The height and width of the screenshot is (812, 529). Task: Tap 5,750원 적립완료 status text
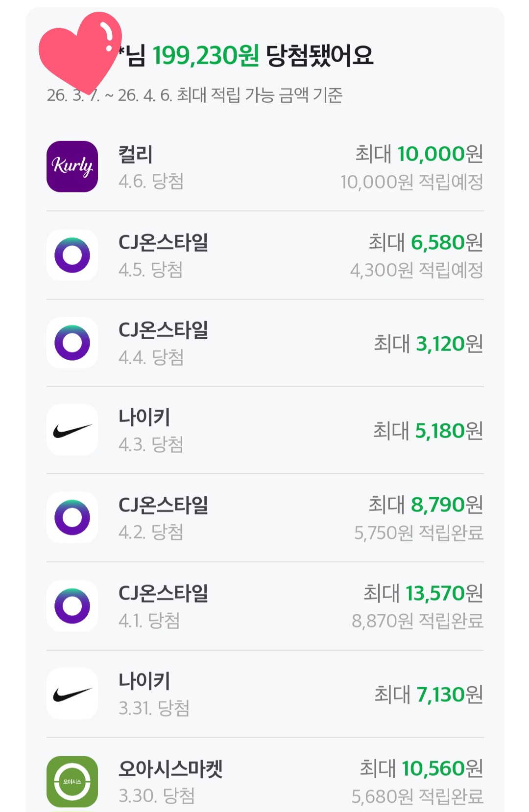418,533
